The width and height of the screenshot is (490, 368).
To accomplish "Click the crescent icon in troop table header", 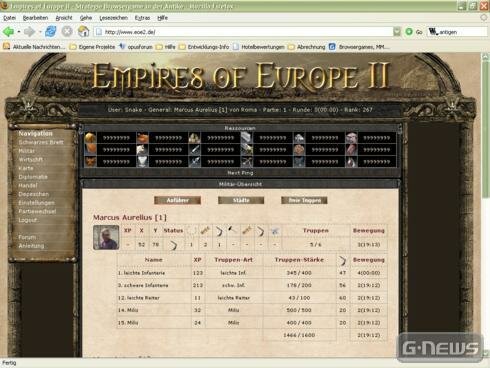I will pos(342,260).
